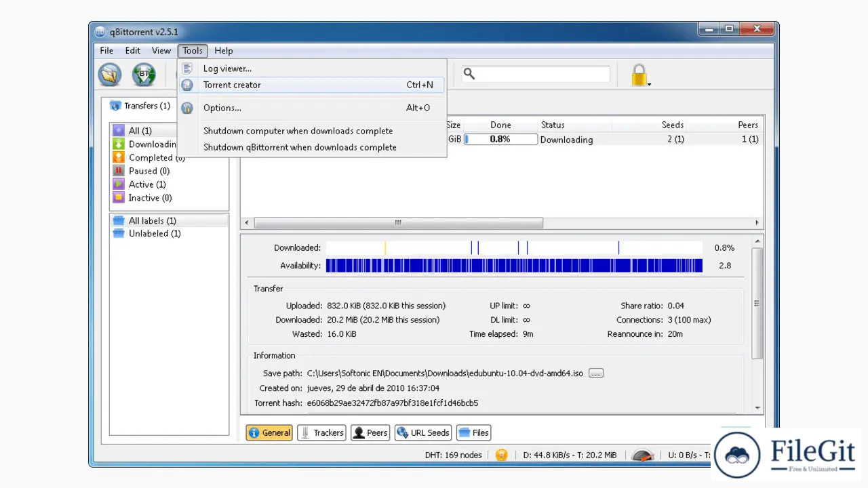Click the orange connection status icon in status bar
This screenshot has width=868, height=488.
point(501,455)
